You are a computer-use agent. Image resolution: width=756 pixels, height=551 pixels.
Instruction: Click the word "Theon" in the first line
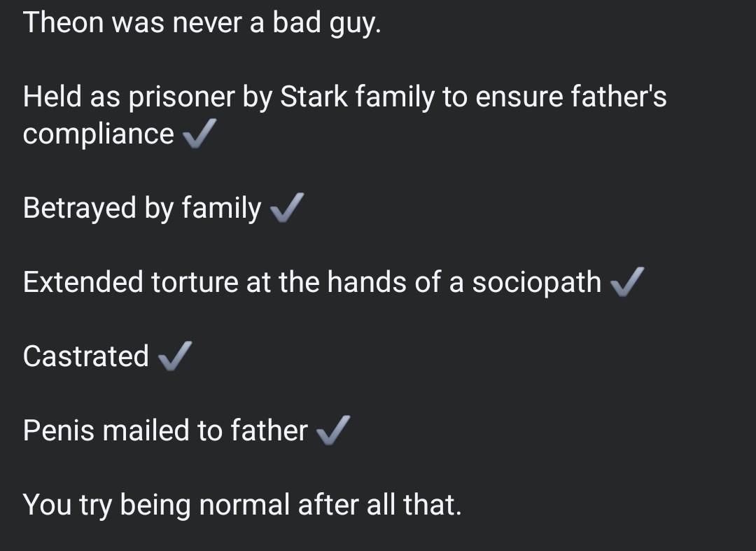64,23
